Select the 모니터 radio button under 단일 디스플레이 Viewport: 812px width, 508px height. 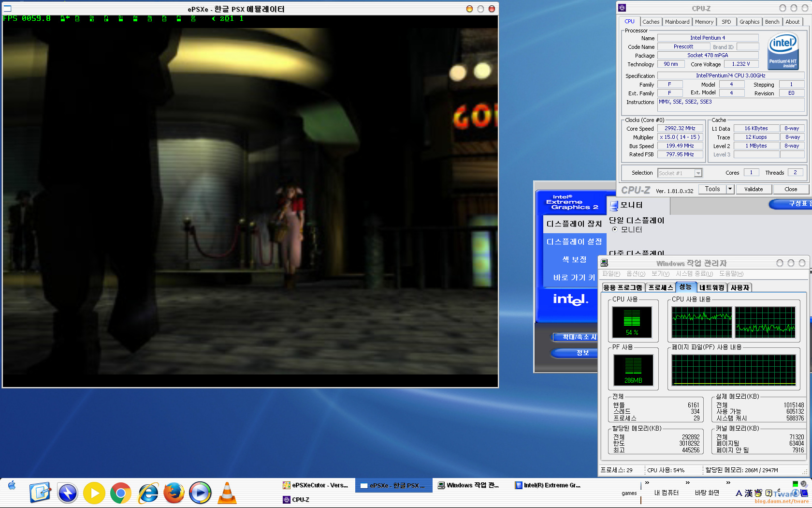tap(614, 229)
